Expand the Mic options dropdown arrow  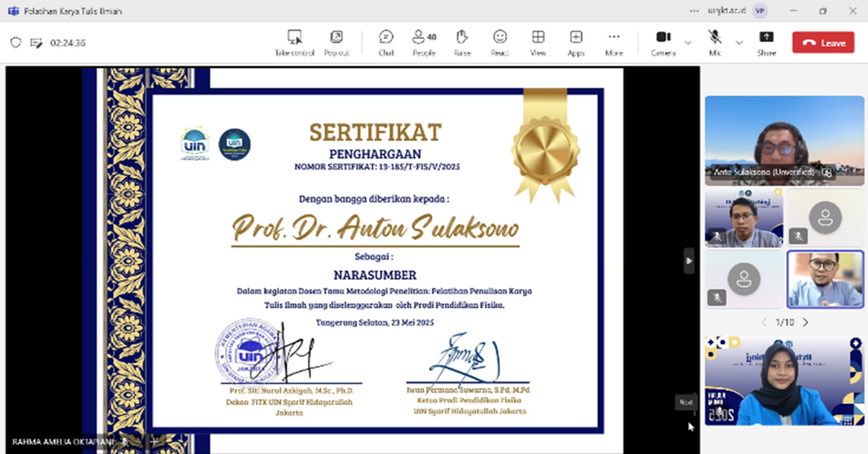tap(739, 43)
